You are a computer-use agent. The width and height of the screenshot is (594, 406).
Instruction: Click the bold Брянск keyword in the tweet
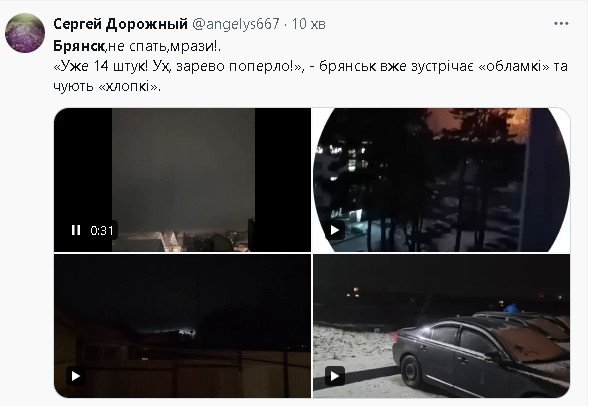coord(79,46)
